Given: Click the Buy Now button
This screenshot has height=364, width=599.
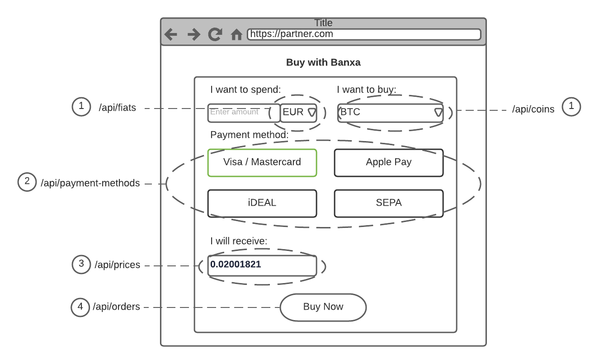Looking at the screenshot, I should [323, 307].
